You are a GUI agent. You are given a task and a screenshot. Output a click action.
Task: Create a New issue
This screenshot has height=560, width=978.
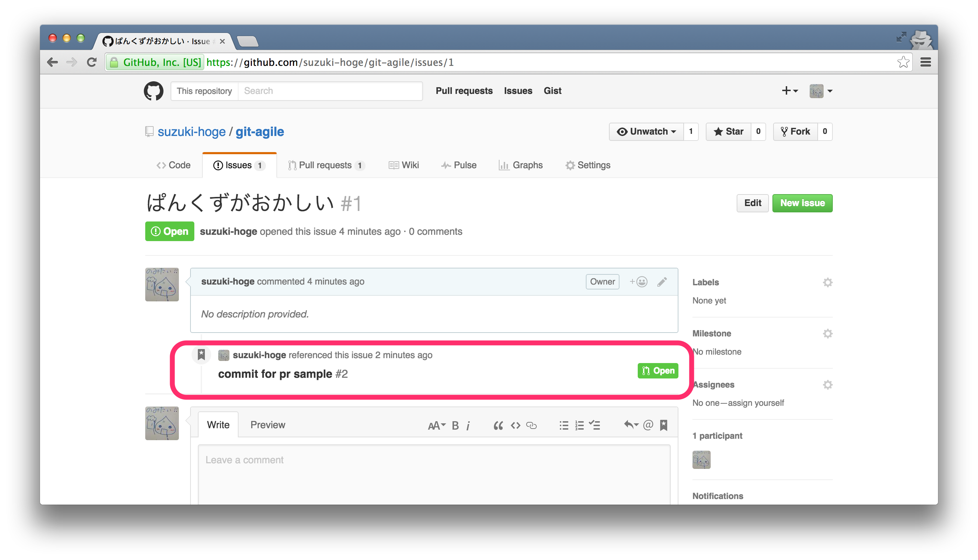coord(802,203)
